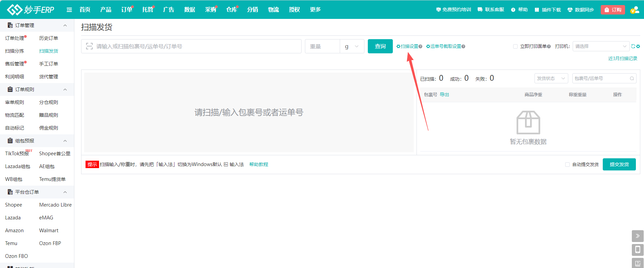Click help question mark beside 运单号截取设置
Image resolution: width=644 pixels, height=268 pixels.
coord(463,46)
